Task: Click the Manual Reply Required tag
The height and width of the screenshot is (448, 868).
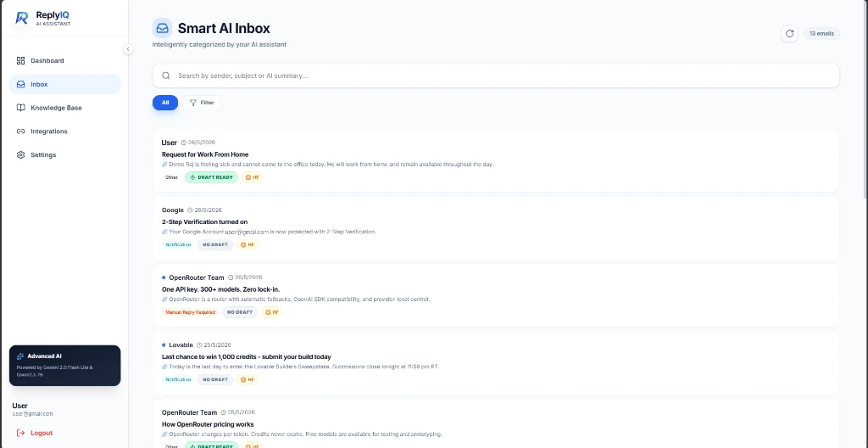Action: (x=190, y=312)
